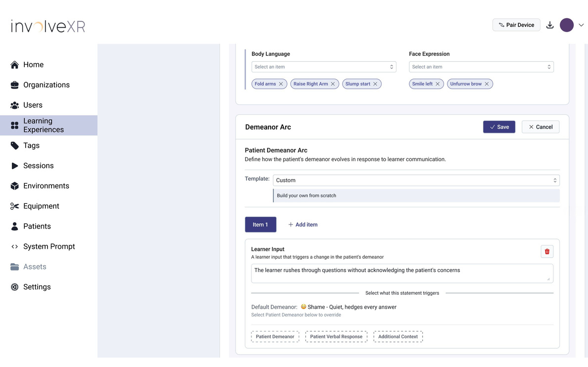Click Add item button
Screen dimensions: 588x367
click(x=302, y=225)
